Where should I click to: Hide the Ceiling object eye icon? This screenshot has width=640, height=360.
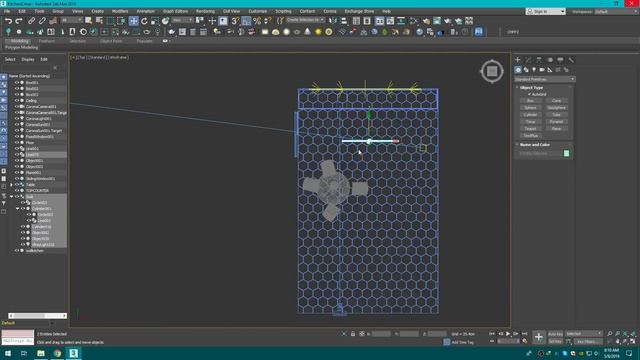(x=17, y=100)
